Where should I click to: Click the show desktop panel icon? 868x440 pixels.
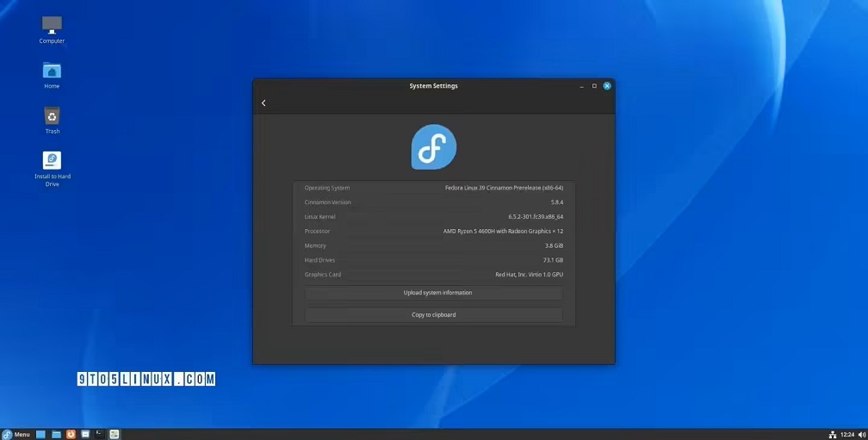point(40,435)
